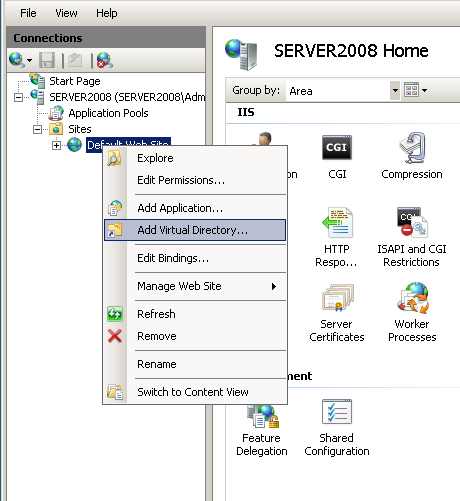This screenshot has width=460, height=501.
Task: Open the View menu
Action: tap(66, 13)
